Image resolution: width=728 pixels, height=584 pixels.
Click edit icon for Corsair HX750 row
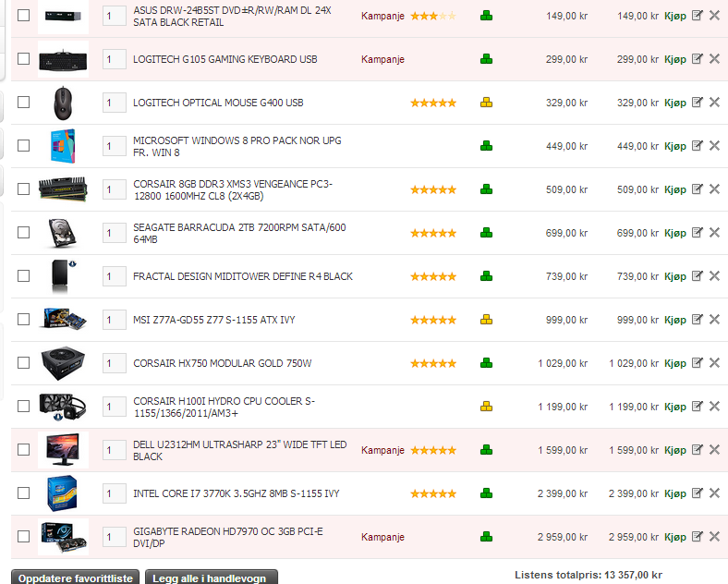tap(697, 362)
